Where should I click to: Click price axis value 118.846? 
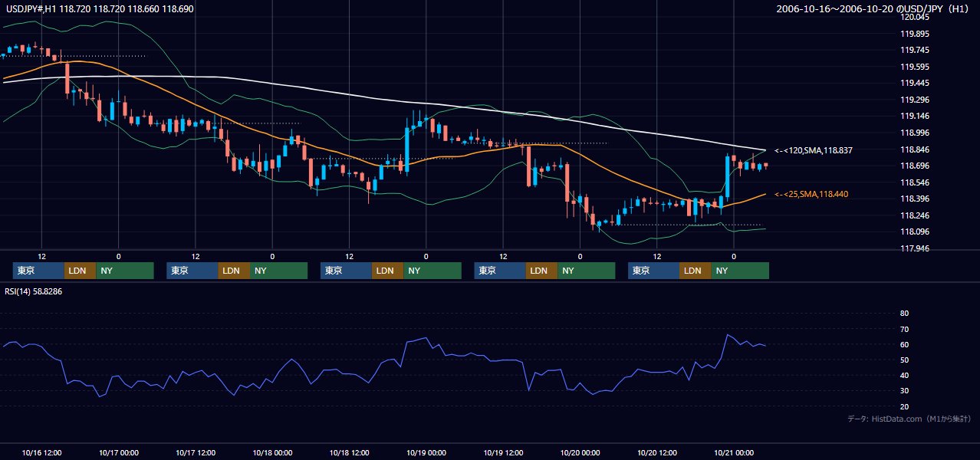point(916,149)
